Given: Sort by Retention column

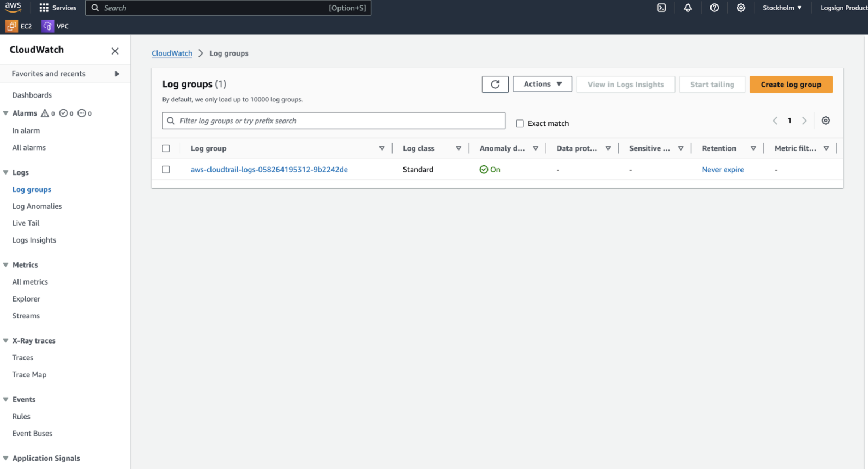Looking at the screenshot, I should (x=753, y=148).
